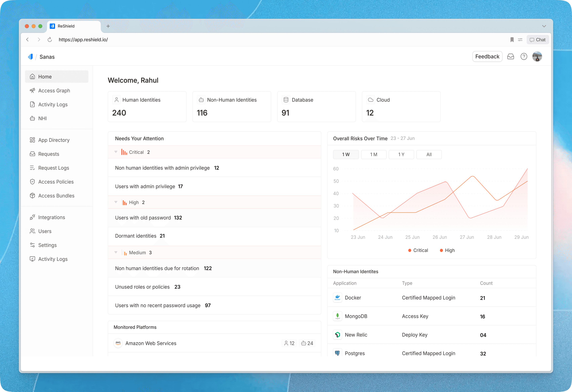The width and height of the screenshot is (572, 392).
Task: Reload the page with refresh icon
Action: coord(50,40)
